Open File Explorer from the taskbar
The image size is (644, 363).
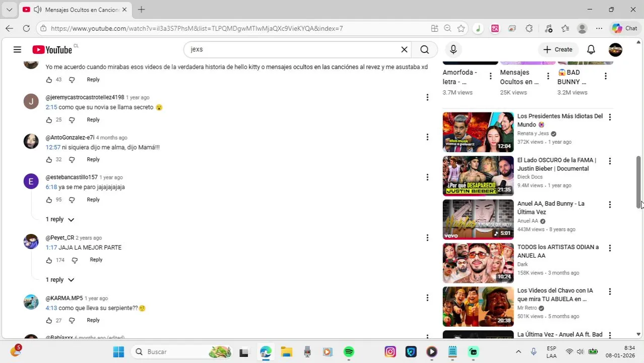[x=286, y=352]
